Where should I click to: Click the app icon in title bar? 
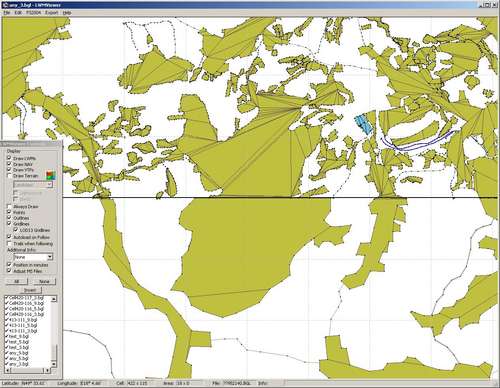pos(4,5)
